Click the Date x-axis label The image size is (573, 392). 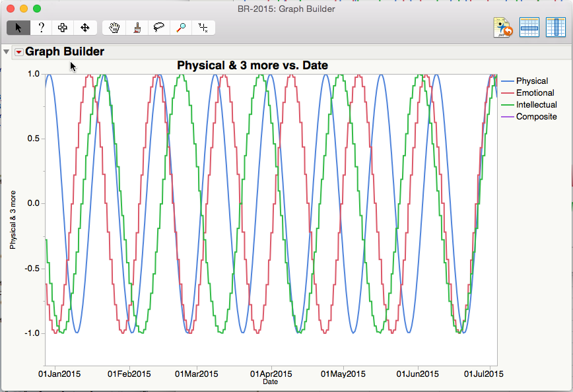point(270,381)
